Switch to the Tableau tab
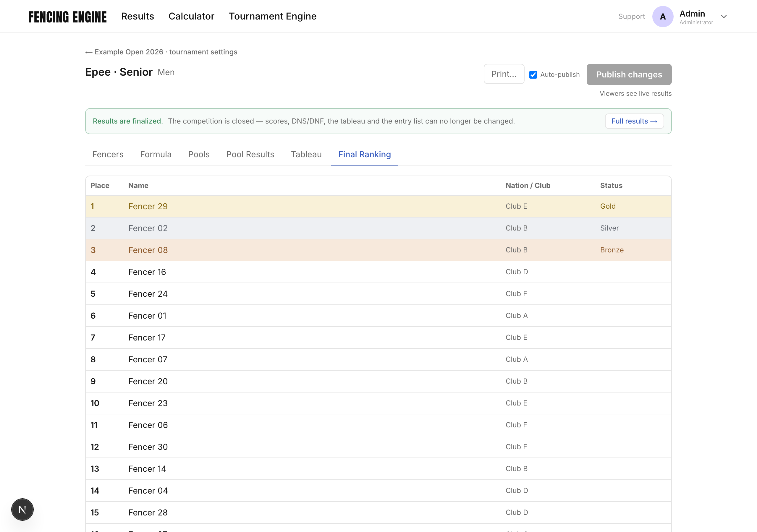This screenshot has height=532, width=757. [306, 154]
